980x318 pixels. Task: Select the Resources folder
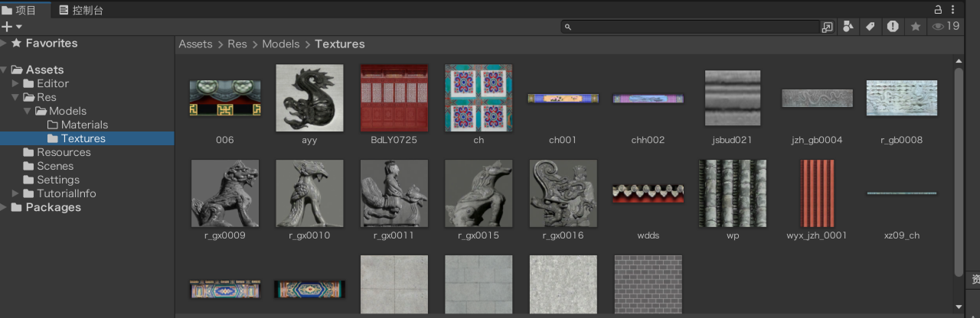(x=87, y=152)
